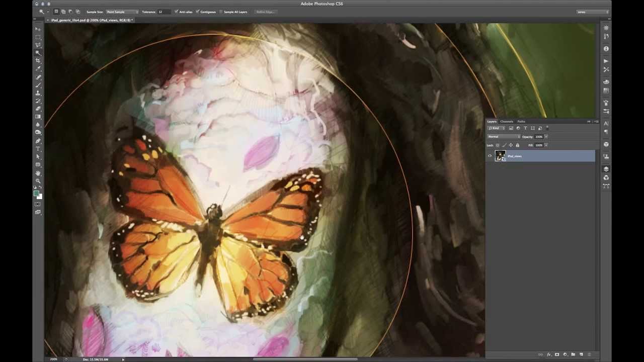Toggle lock transparent pixels
The height and width of the screenshot is (362, 644).
click(498, 145)
